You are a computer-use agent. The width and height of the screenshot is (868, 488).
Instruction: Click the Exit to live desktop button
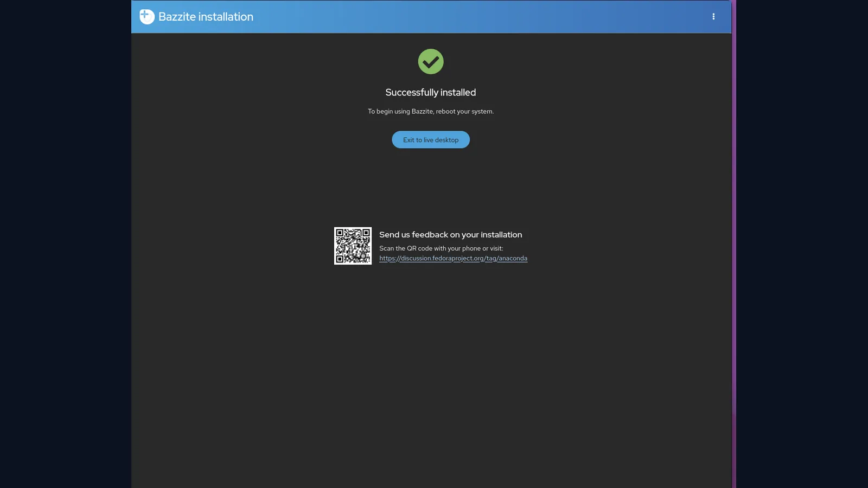point(431,140)
